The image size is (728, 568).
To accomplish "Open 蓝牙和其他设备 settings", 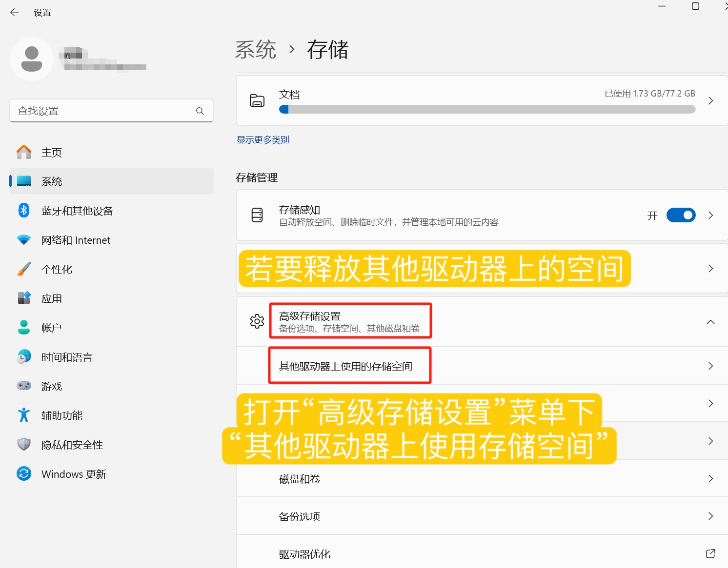I will (x=111, y=211).
